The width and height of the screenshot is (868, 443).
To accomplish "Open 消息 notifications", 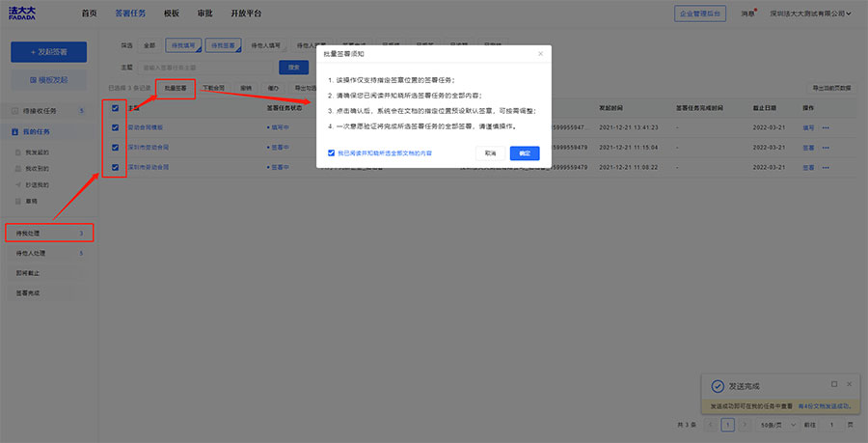I will click(x=748, y=14).
